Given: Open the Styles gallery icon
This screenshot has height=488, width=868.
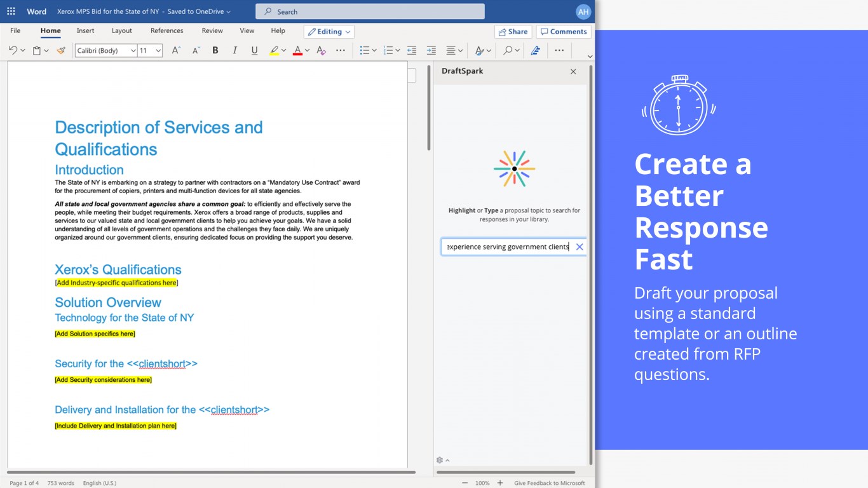Looking at the screenshot, I should pyautogui.click(x=480, y=50).
